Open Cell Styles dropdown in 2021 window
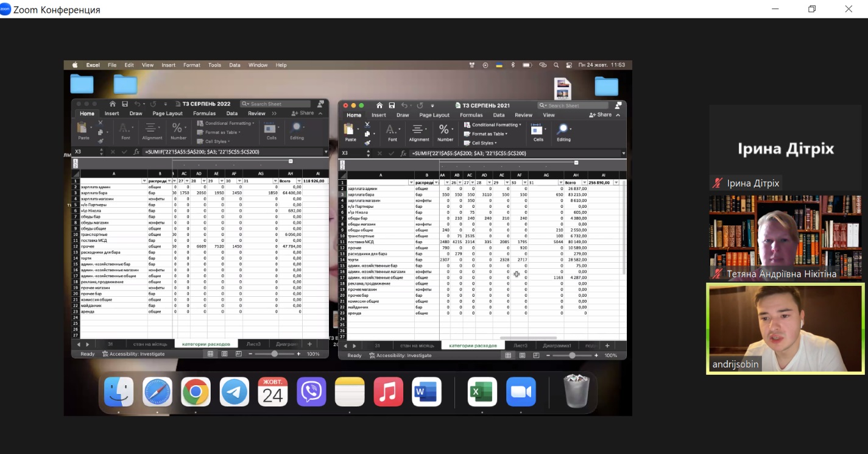This screenshot has height=454, width=868. tap(481, 143)
